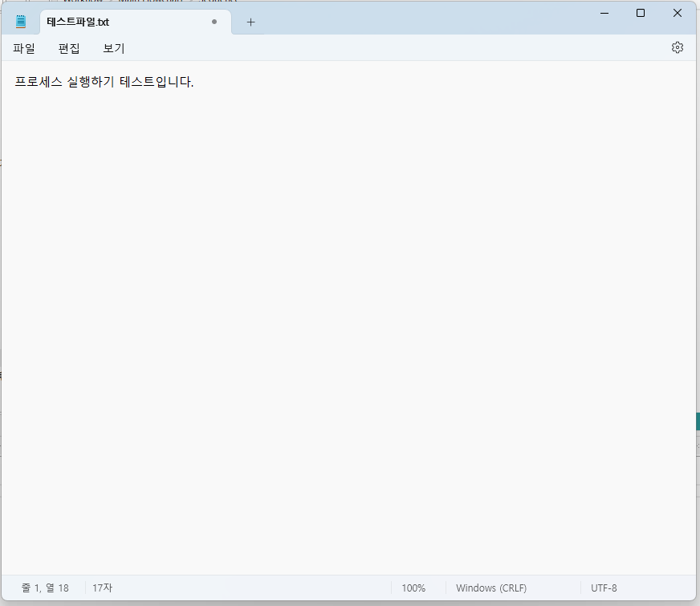Viewport: 700px width, 606px height.
Task: Click the 100% zoom level indicator
Action: [x=413, y=588]
